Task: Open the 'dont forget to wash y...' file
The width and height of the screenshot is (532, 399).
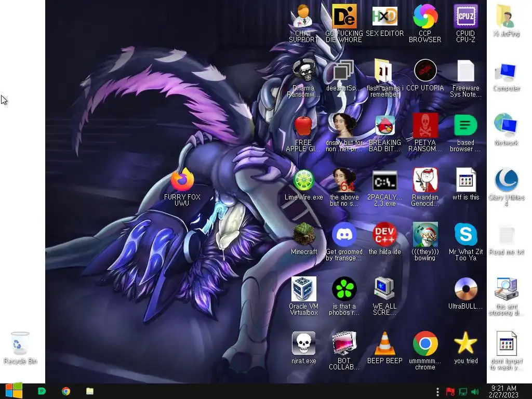Action: coord(506,351)
